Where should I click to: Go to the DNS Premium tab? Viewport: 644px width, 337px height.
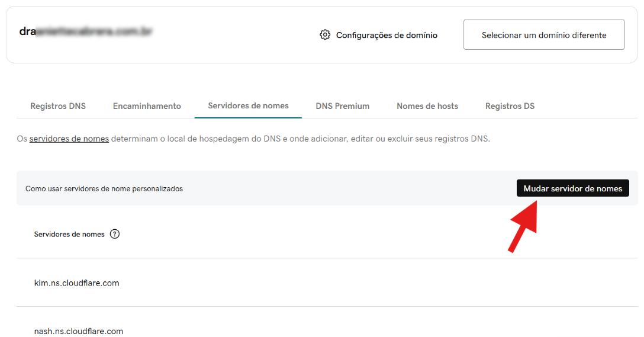coord(343,106)
